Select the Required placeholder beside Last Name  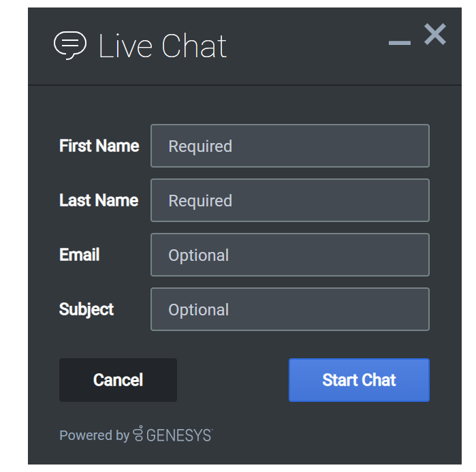pyautogui.click(x=200, y=201)
